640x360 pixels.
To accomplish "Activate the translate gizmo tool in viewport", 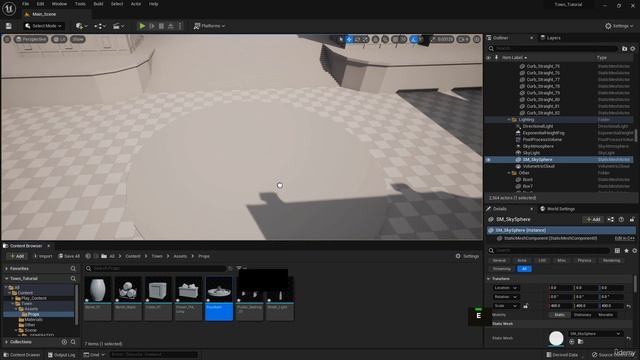I will 349,39.
